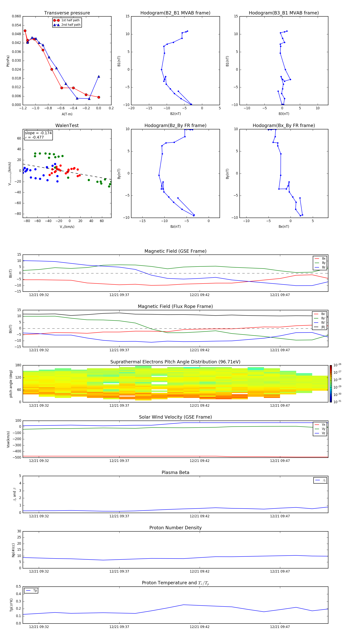Click the Vz entry in solar wind legend

point(323,433)
